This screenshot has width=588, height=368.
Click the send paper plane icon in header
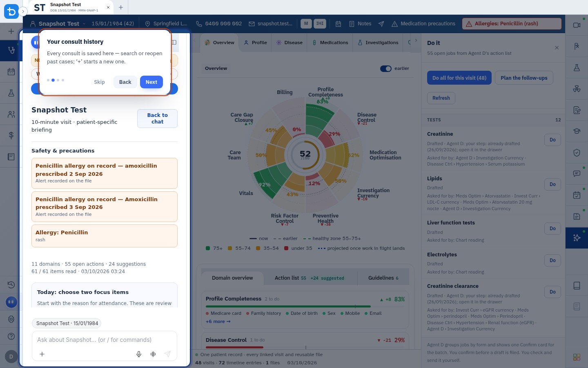coord(381,24)
